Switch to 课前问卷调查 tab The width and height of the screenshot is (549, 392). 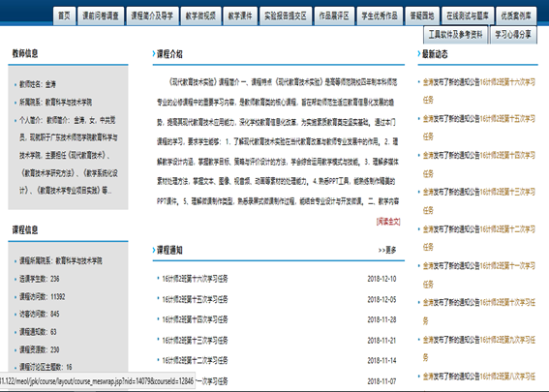click(x=101, y=15)
